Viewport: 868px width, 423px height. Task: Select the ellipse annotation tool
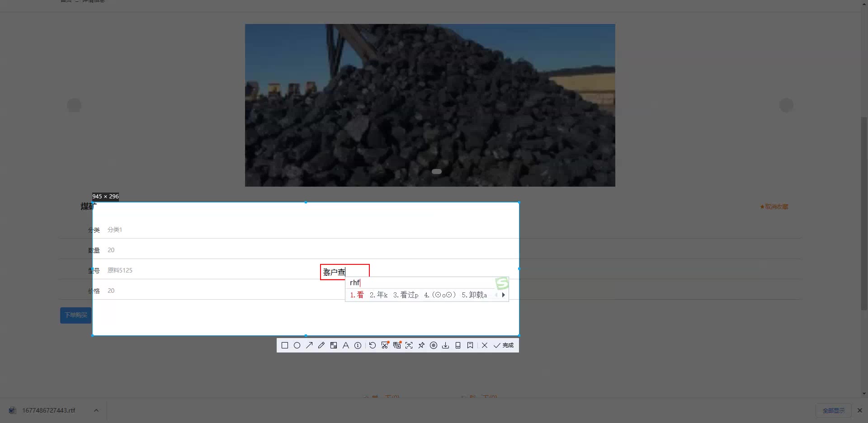pyautogui.click(x=297, y=345)
